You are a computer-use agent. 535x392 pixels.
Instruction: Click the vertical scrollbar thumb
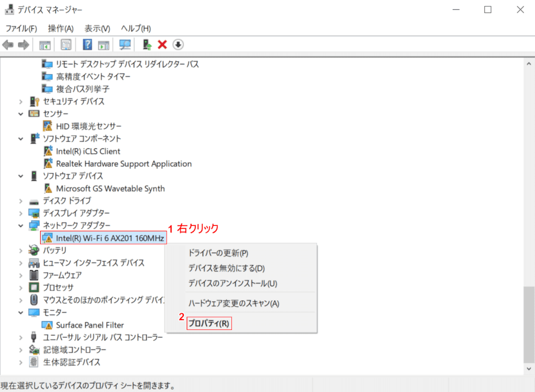pos(529,325)
